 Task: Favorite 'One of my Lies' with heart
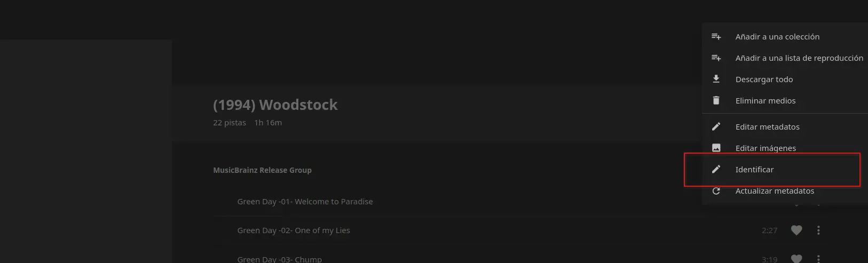point(796,230)
